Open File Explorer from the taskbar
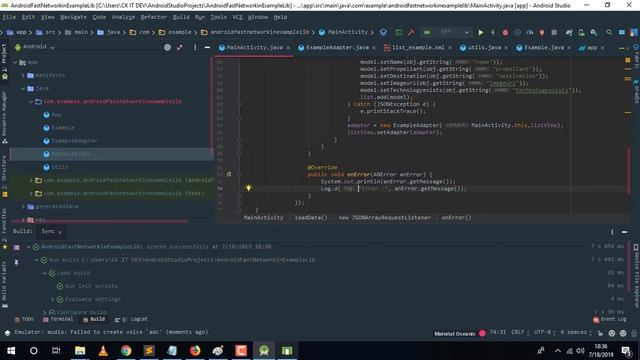 pos(80,351)
